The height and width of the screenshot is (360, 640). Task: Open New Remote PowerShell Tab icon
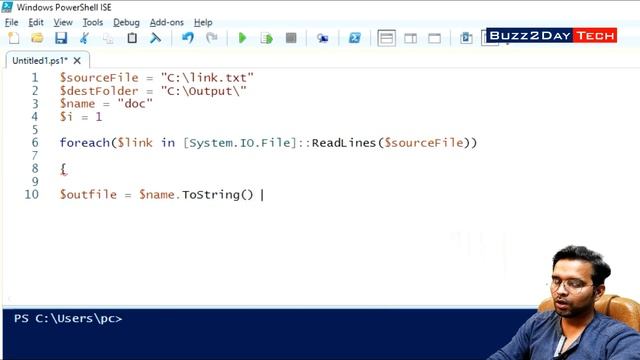click(322, 38)
